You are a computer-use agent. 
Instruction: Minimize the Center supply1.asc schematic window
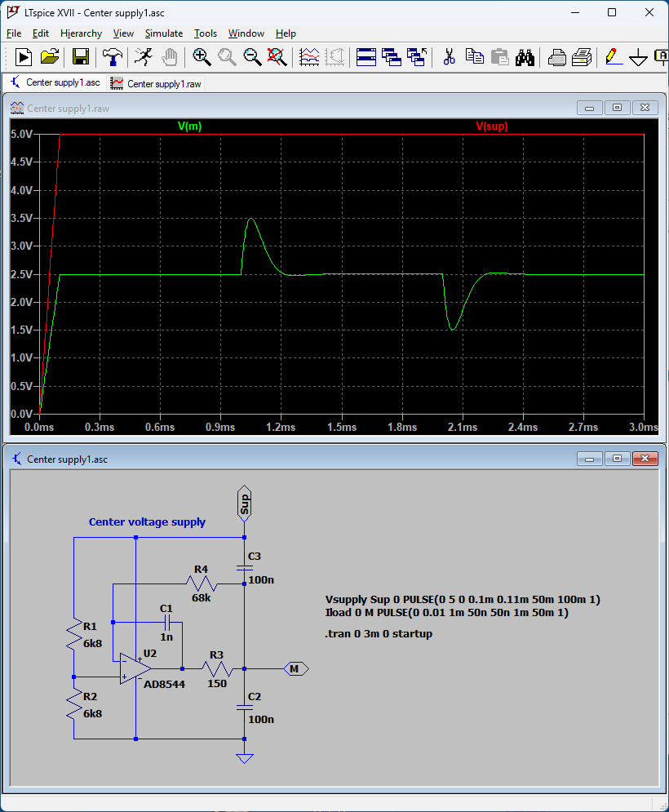tap(589, 459)
